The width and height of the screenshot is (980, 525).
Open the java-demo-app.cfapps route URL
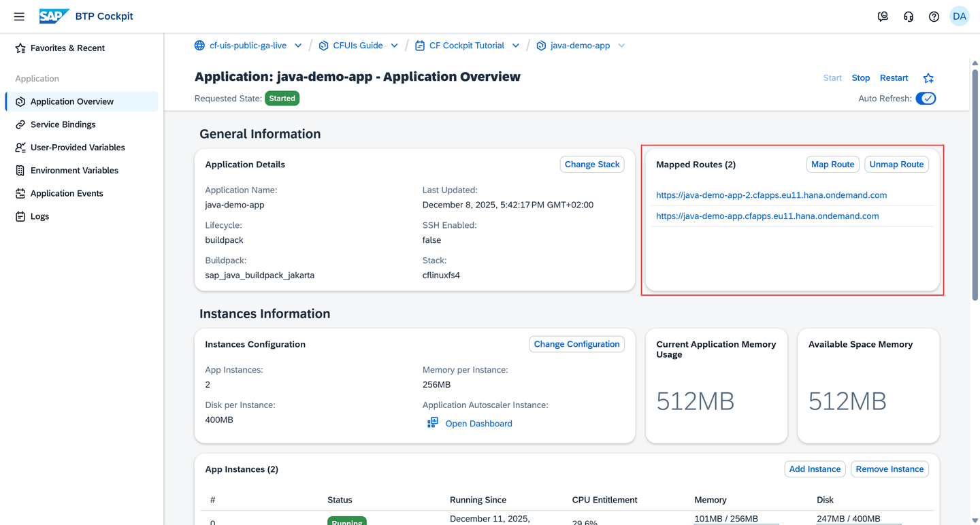pyautogui.click(x=768, y=216)
